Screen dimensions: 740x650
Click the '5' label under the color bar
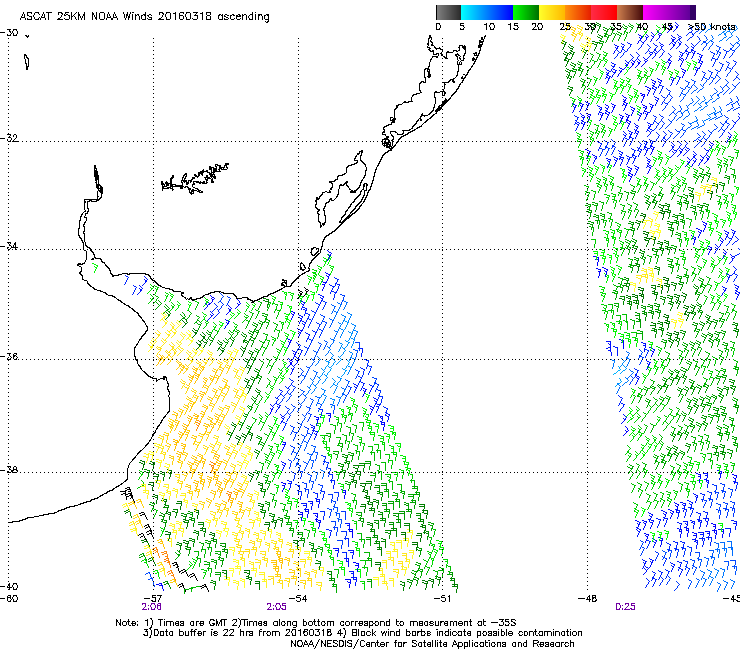tap(462, 27)
